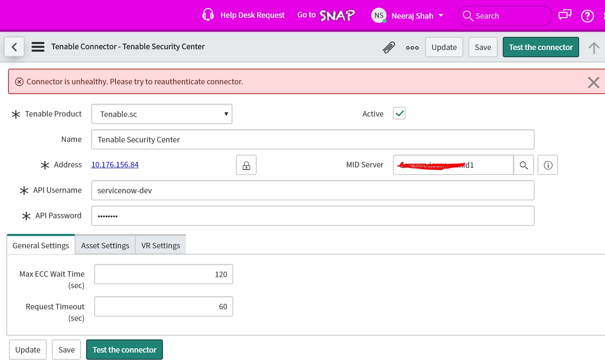
Task: Open the VR Settings tab
Action: point(160,245)
